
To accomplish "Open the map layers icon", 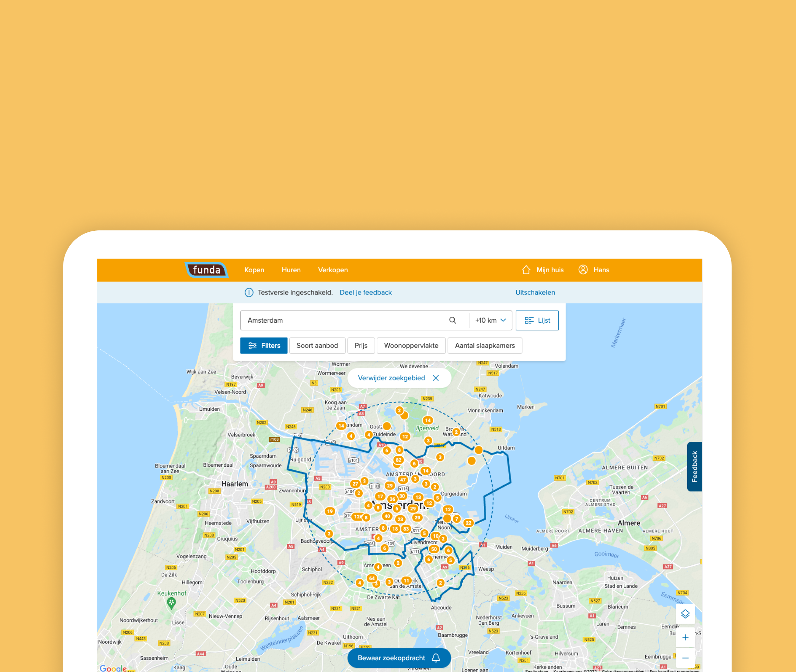I will tap(685, 614).
